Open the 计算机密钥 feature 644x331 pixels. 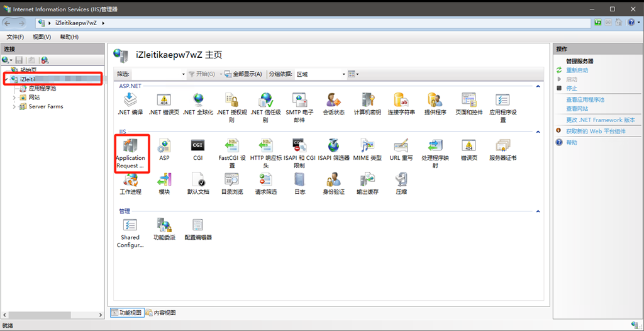tap(367, 103)
